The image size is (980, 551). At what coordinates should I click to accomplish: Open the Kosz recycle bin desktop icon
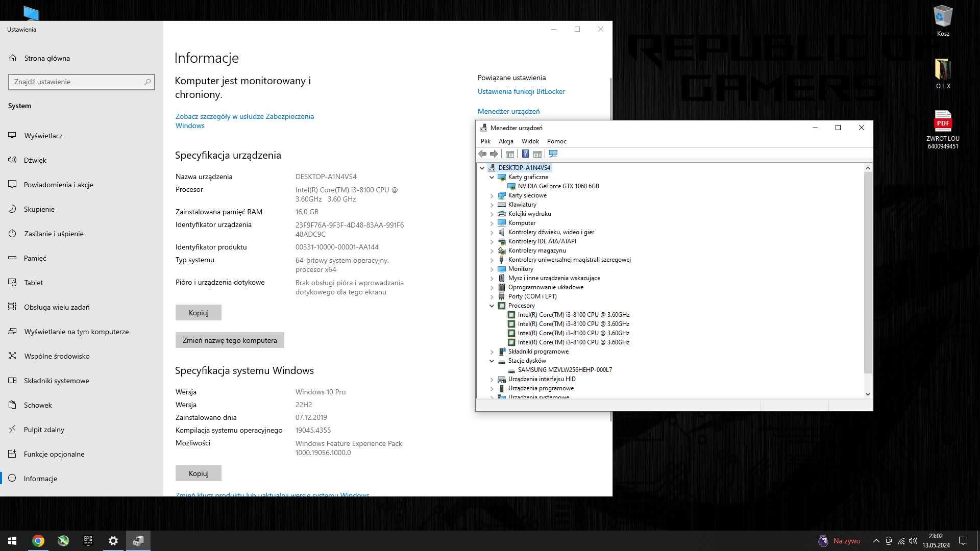(943, 21)
